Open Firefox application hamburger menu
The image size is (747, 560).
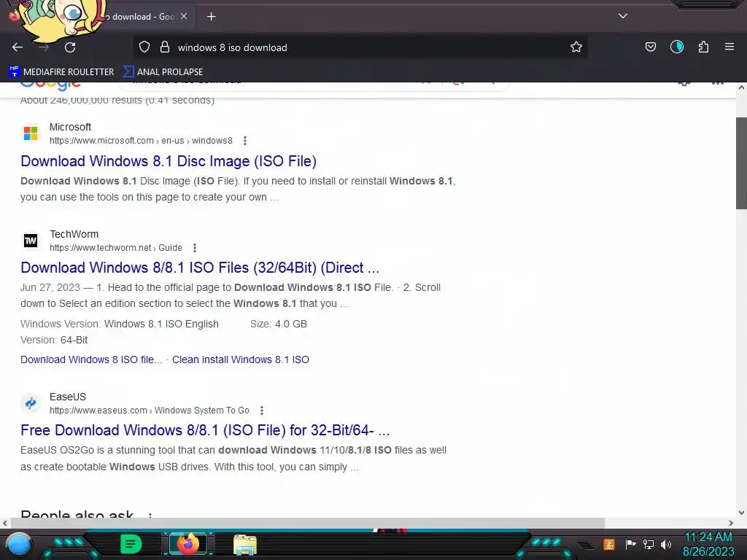tap(729, 47)
